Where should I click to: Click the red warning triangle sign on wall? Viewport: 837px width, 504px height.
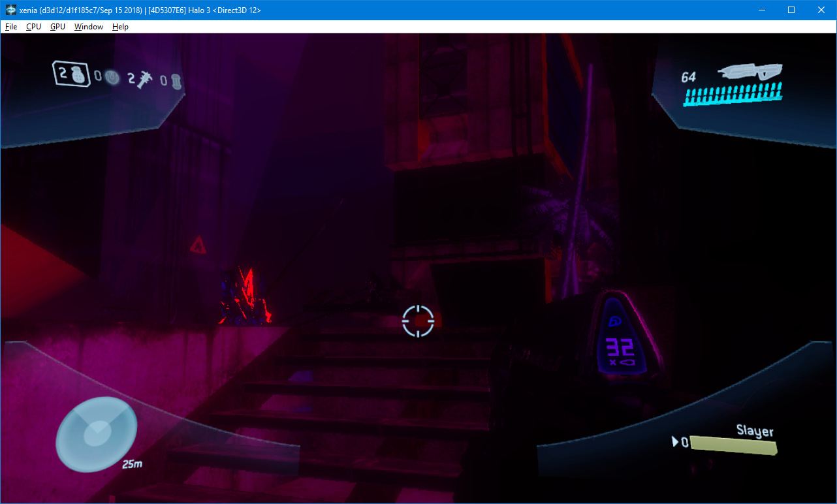[x=198, y=245]
